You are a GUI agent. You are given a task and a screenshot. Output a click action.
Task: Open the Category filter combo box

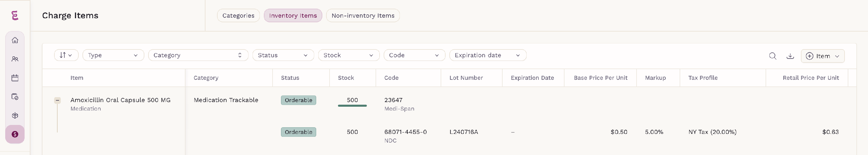(x=198, y=55)
